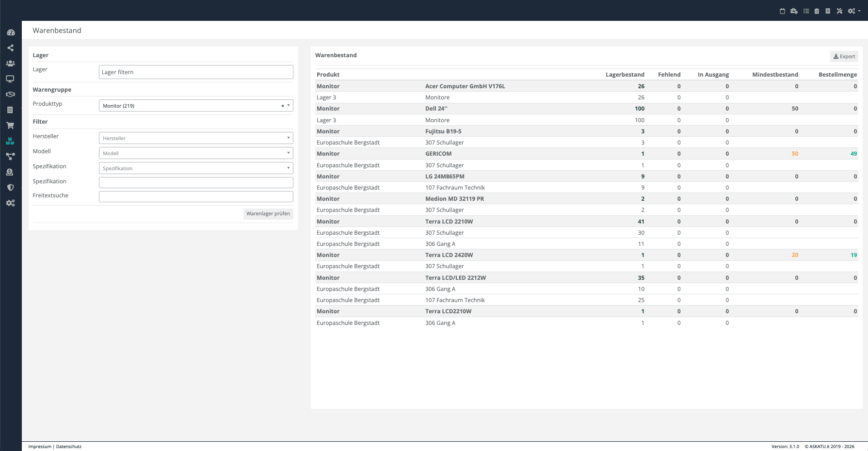Select the Dell 24'' product row
This screenshot has width=868, height=451.
point(587,109)
